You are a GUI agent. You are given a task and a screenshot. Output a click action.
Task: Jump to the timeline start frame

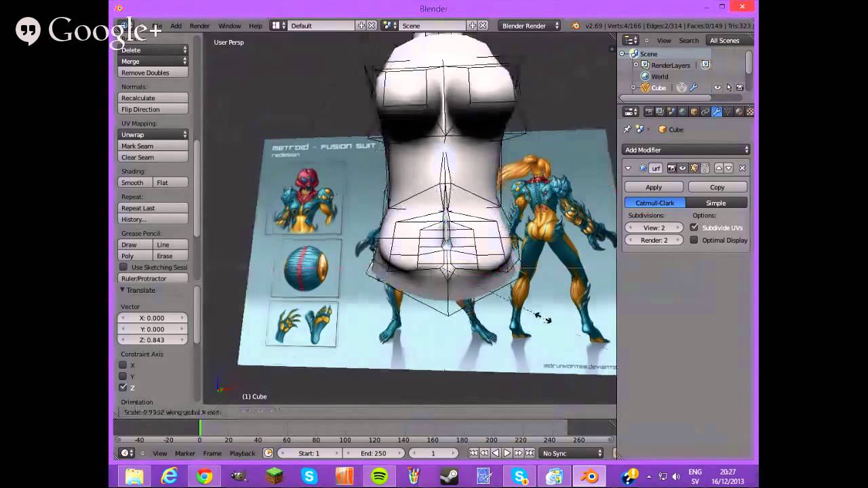coord(473,453)
